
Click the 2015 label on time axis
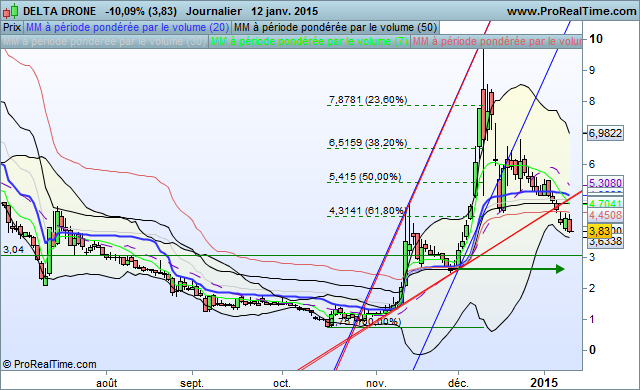tap(544, 383)
